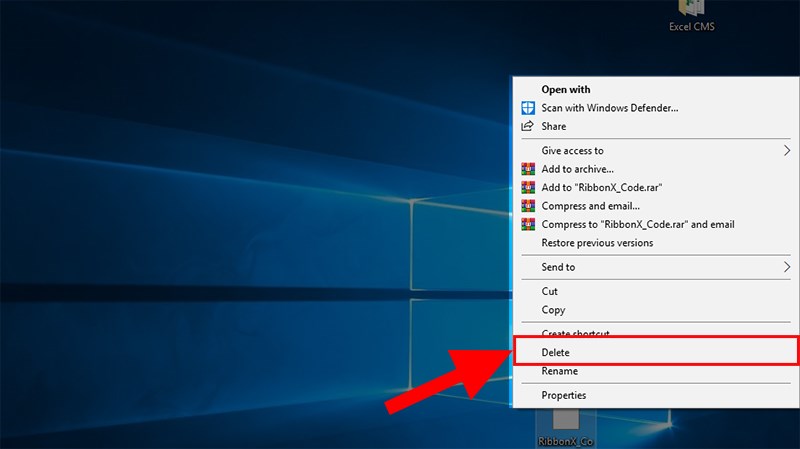Open Properties from the context menu

click(656, 395)
